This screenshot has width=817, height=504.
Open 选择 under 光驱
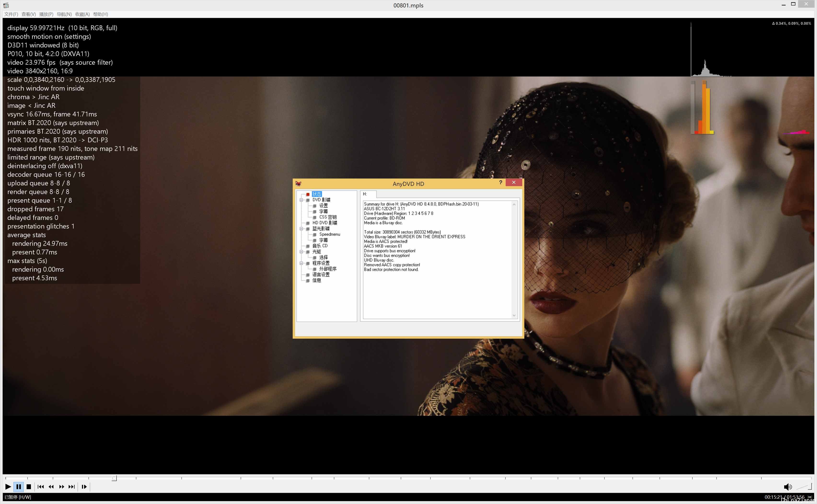coord(323,257)
